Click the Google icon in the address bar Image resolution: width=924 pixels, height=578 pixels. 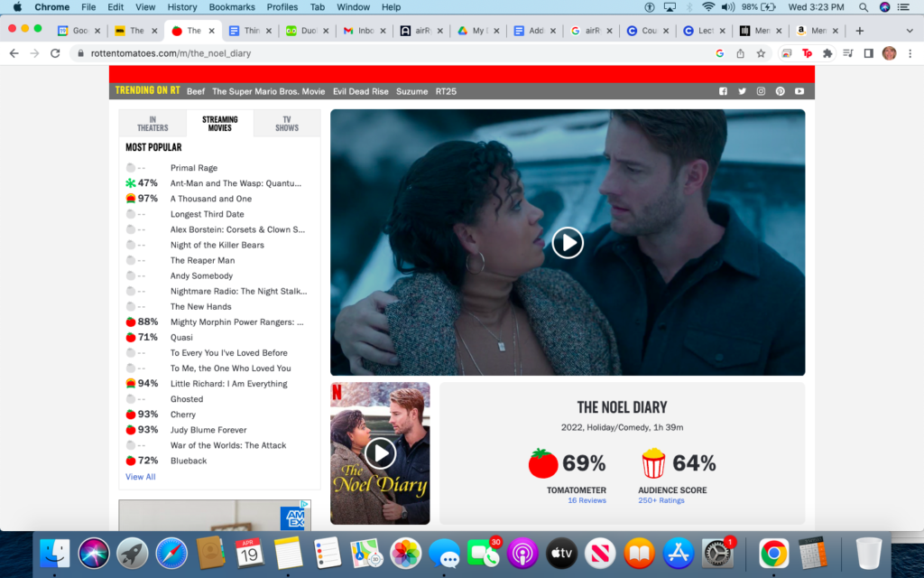click(719, 53)
